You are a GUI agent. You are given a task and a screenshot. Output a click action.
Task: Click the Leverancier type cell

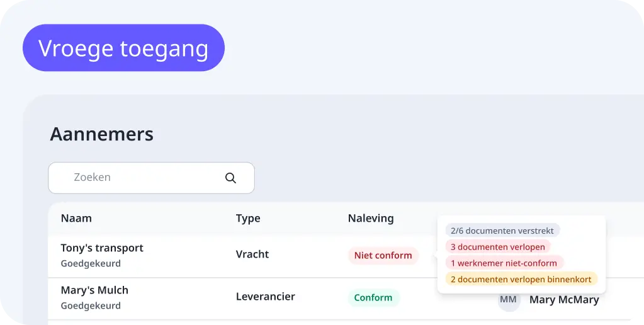[266, 297]
